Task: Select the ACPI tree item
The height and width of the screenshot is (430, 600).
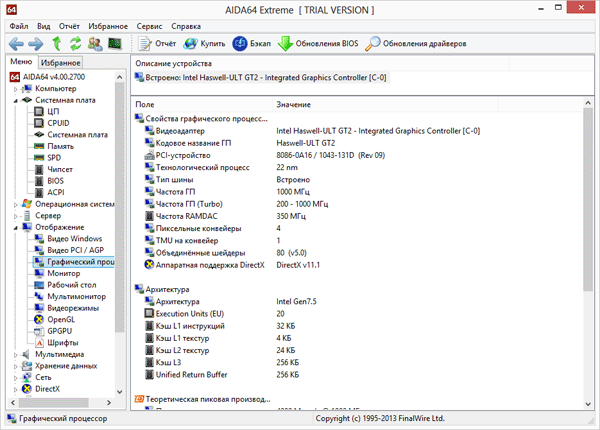Action: (x=50, y=192)
